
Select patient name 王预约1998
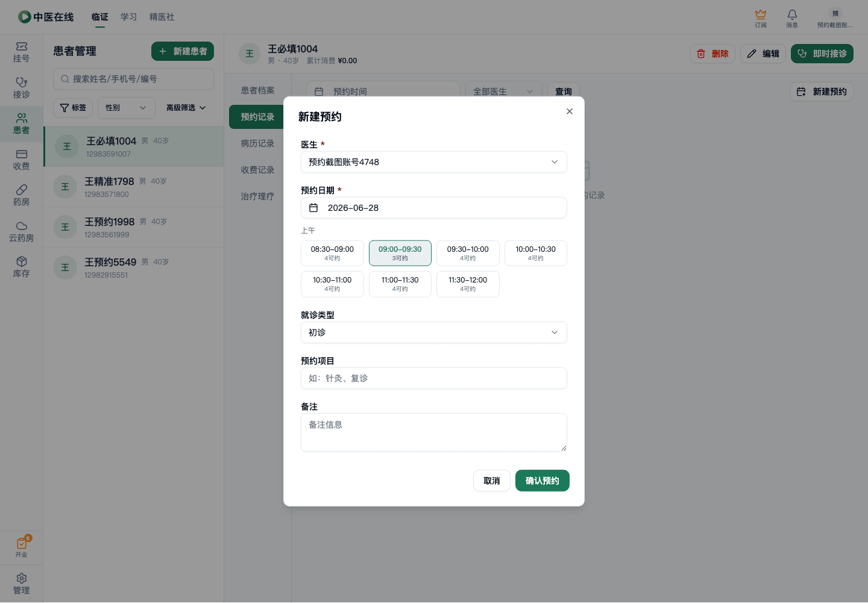pyautogui.click(x=109, y=222)
